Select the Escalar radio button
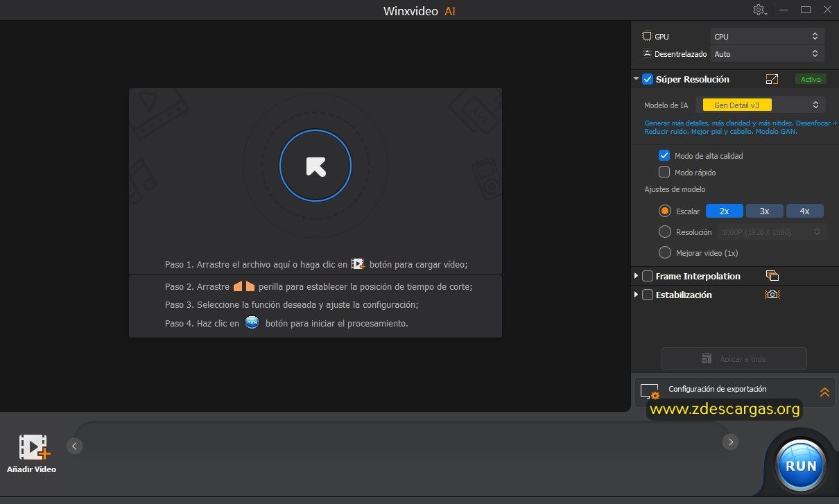839x504 pixels. tap(665, 211)
